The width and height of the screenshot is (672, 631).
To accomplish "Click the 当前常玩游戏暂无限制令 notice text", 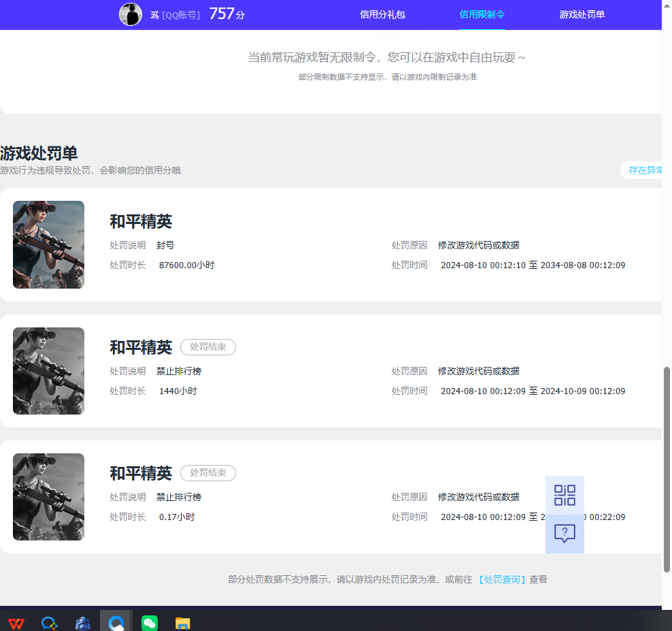I will 386,57.
